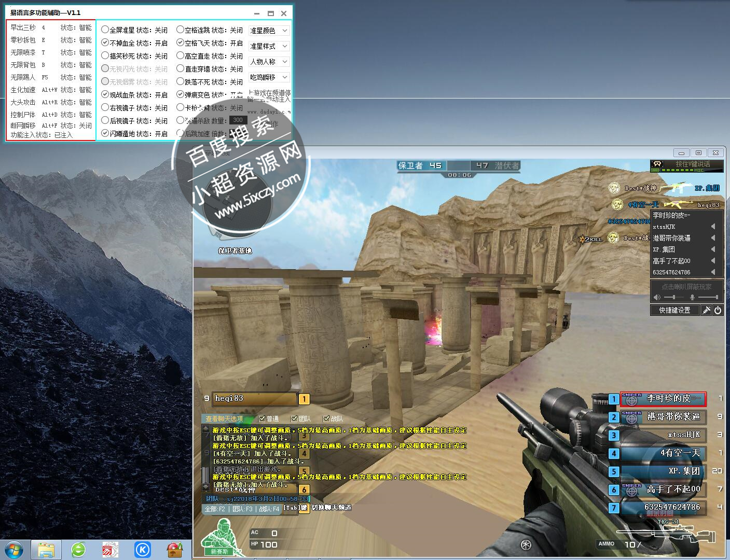The image size is (730, 560).
Task: Enable 高空直走 option
Action: tap(180, 56)
